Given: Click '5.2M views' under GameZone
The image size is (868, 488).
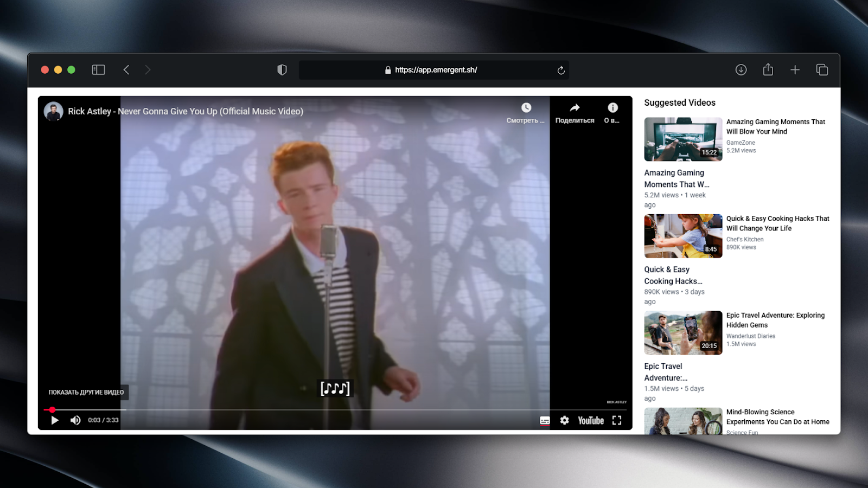Looking at the screenshot, I should (741, 151).
